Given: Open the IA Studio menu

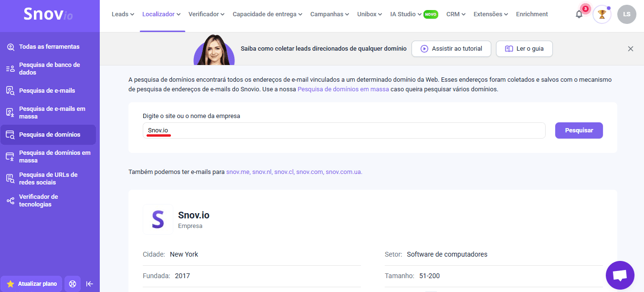Looking at the screenshot, I should [x=406, y=14].
